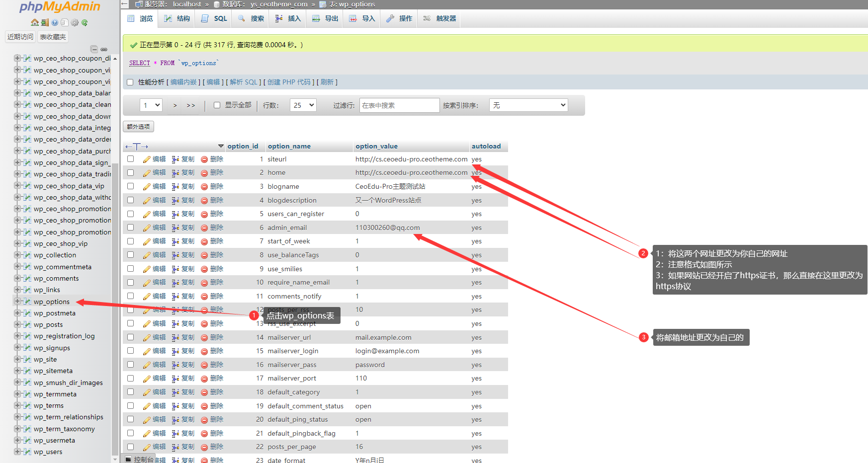Click copy icon in posts_per_page row

pos(175,447)
